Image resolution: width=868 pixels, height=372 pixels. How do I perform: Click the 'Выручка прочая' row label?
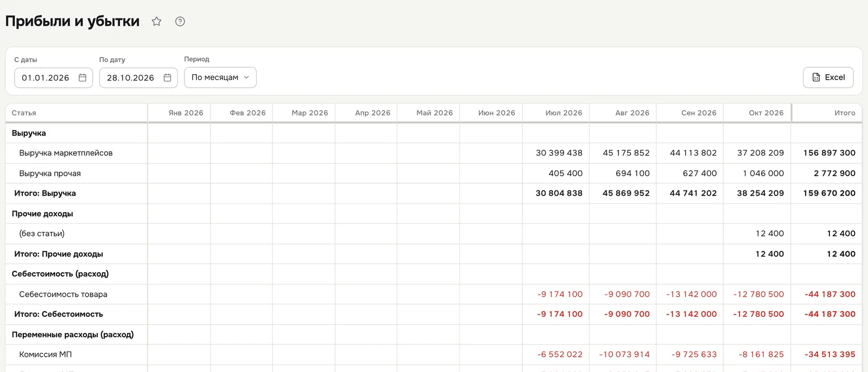(x=50, y=174)
